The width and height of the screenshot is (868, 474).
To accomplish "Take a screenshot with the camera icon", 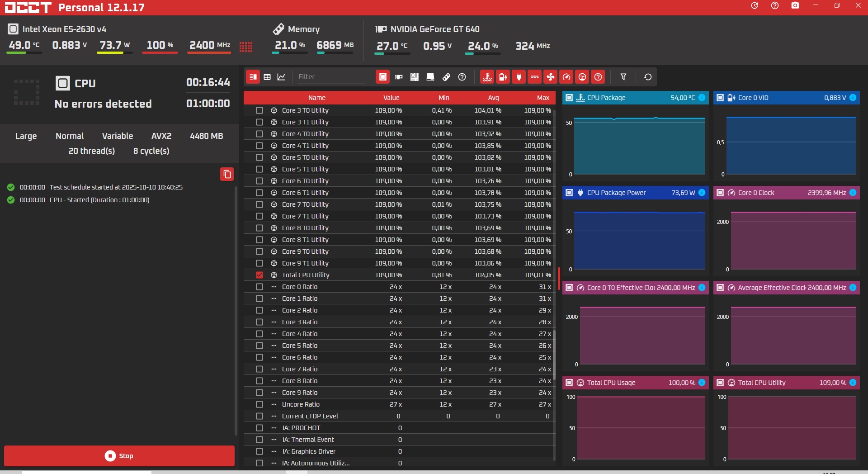I will coord(795,5).
